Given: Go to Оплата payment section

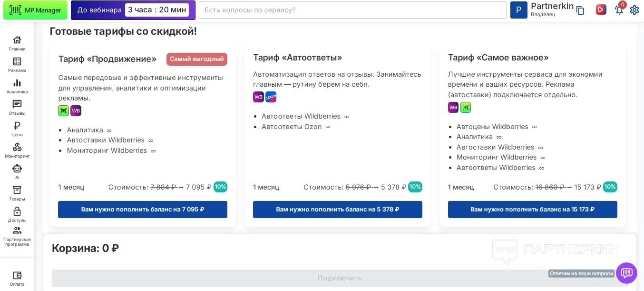Looking at the screenshot, I should (x=17, y=278).
